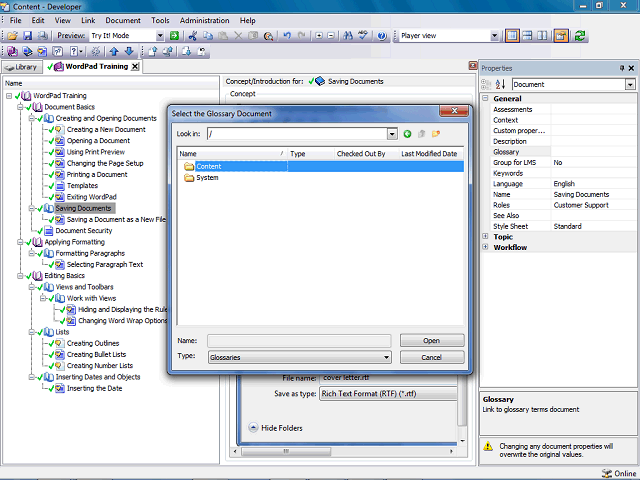The height and width of the screenshot is (480, 640).
Task: Click the Undo arrow icon
Action: pos(287,36)
